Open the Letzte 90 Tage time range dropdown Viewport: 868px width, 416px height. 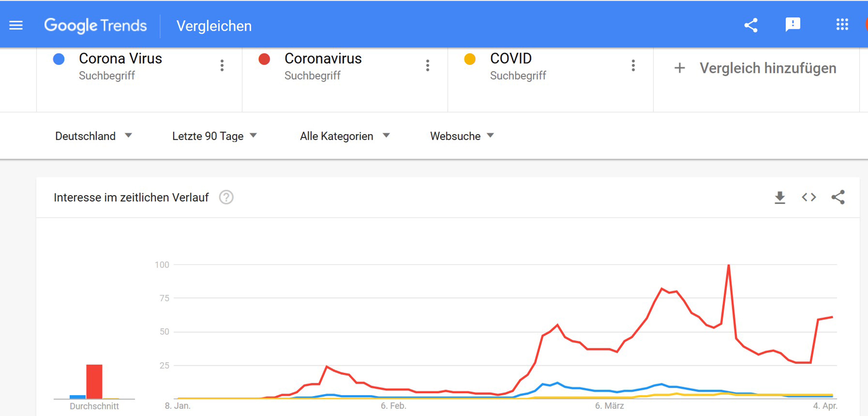(x=214, y=136)
